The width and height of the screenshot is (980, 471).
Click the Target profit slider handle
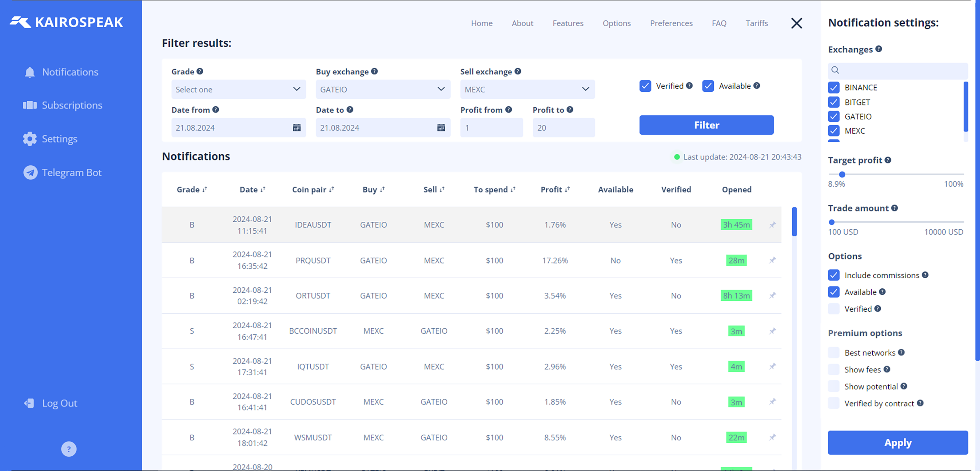point(842,175)
